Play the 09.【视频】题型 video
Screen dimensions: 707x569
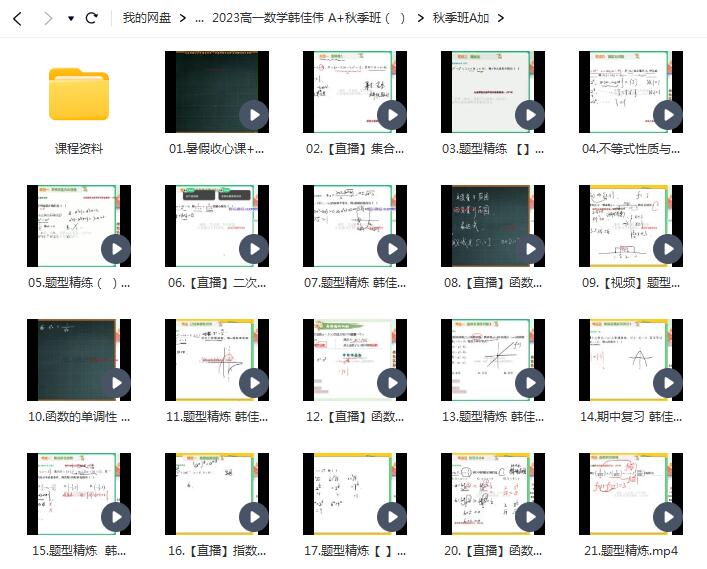[668, 249]
